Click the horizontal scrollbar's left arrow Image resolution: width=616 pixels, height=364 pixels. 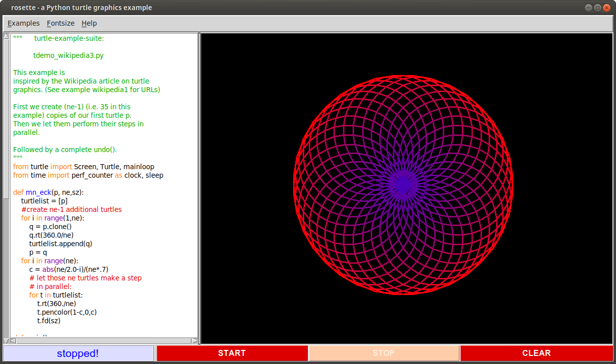tap(13, 341)
